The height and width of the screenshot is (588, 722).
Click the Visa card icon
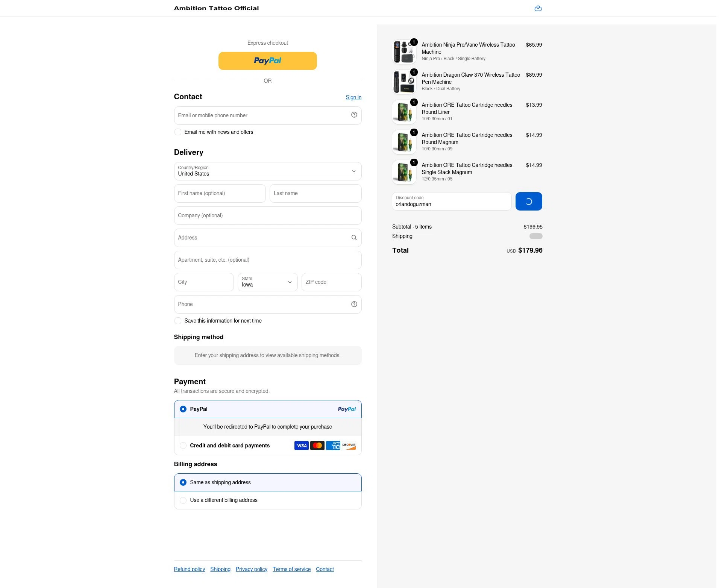[x=302, y=446]
